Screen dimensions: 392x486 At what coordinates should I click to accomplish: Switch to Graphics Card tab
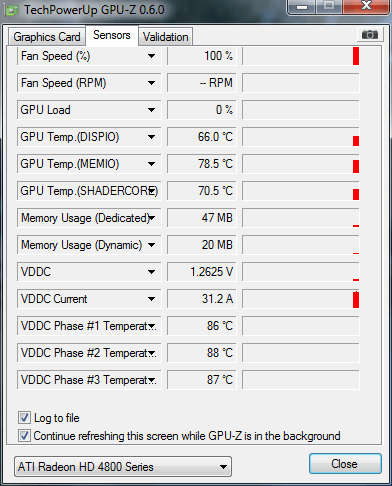pos(47,37)
